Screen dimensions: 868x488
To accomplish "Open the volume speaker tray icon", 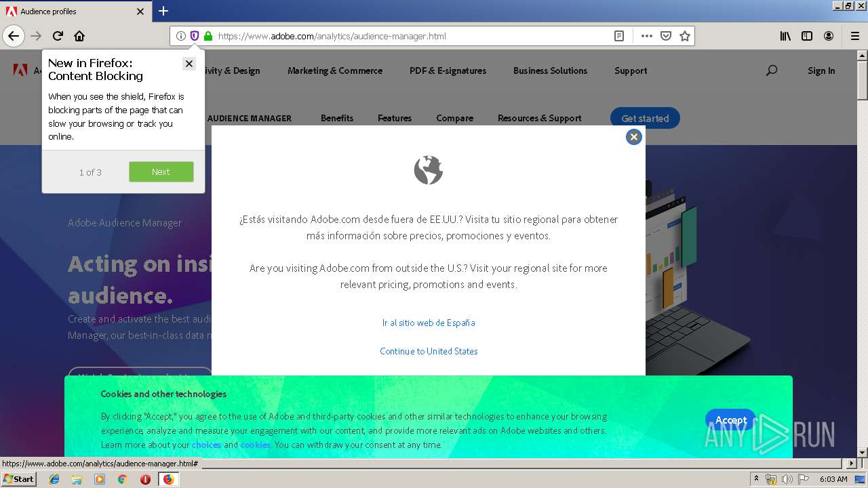I will click(x=787, y=479).
